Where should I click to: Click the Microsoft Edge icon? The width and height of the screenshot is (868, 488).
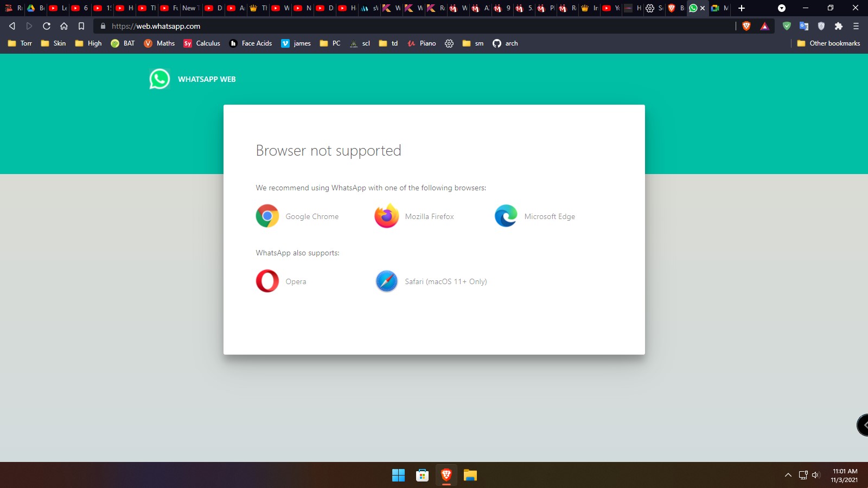(x=506, y=216)
